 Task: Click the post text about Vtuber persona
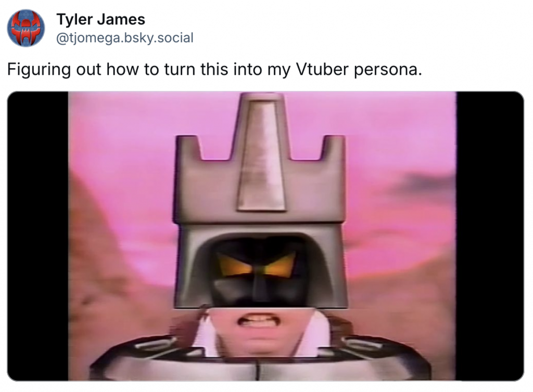tap(214, 69)
